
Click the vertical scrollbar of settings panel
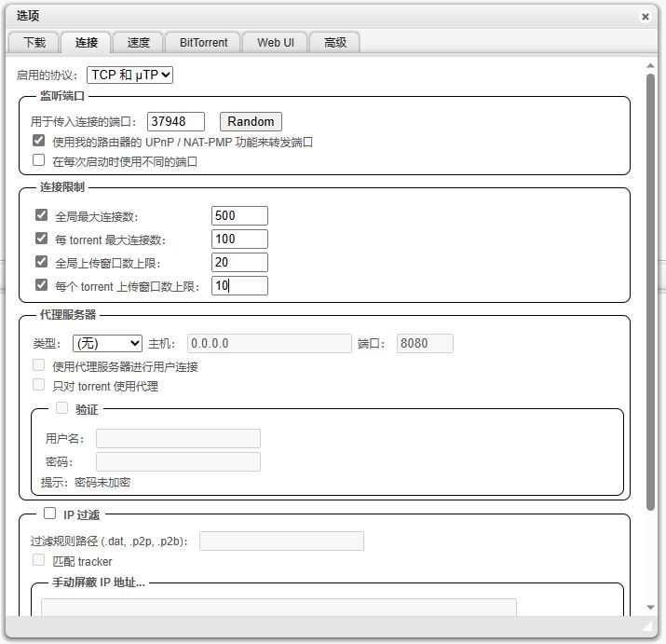(x=650, y=280)
